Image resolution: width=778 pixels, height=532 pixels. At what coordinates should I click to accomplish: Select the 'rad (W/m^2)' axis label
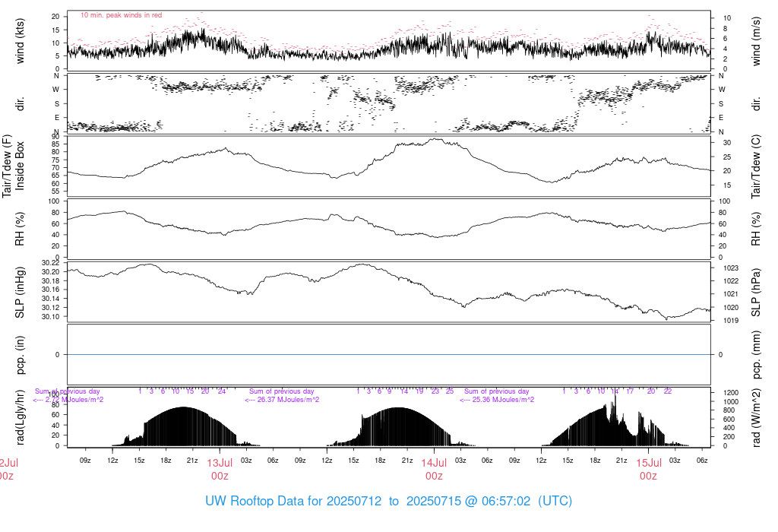756,418
